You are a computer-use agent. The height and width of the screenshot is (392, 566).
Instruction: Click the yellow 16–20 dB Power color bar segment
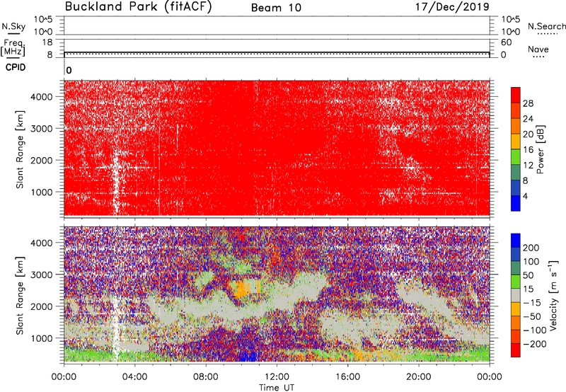coord(516,141)
